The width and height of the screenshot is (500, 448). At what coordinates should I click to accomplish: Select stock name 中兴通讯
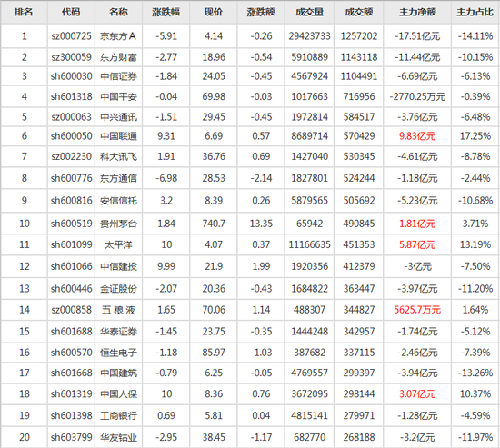coord(118,117)
